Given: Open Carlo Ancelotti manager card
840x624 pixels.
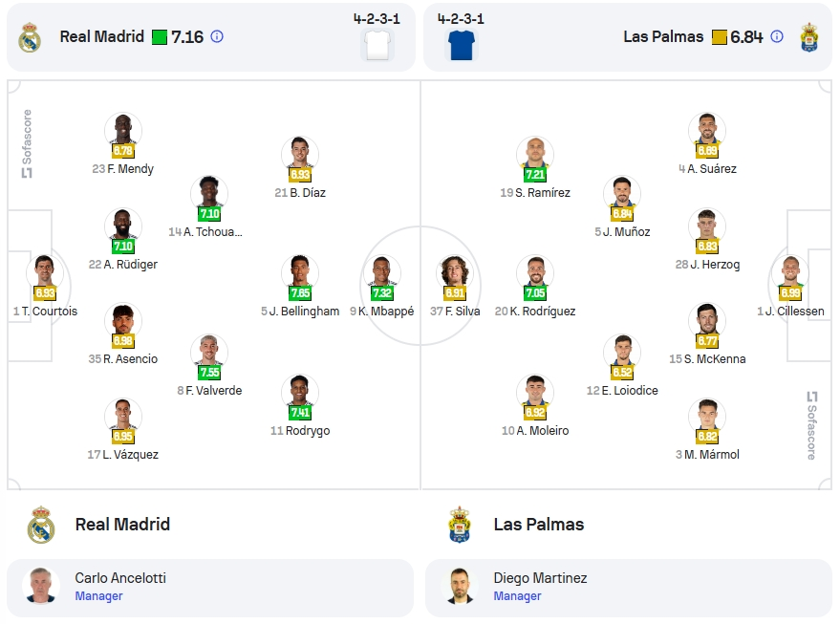Looking at the screenshot, I should coord(210,588).
